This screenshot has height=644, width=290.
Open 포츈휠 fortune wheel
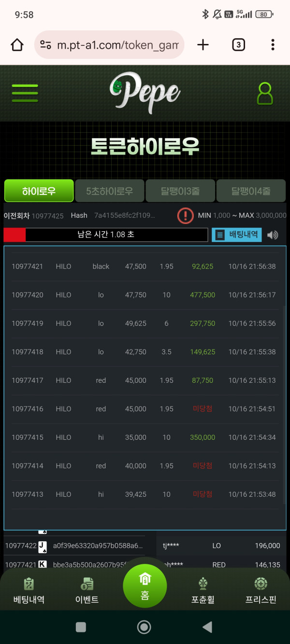point(203,591)
